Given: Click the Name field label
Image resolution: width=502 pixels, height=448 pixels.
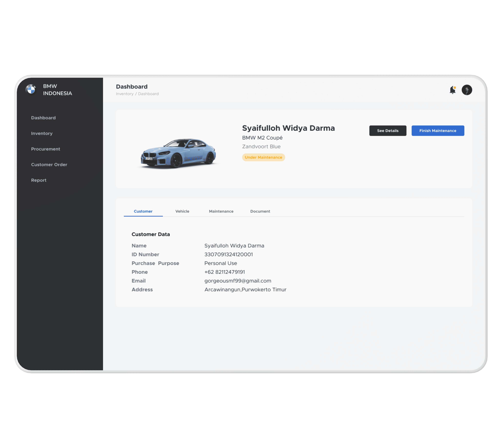Looking at the screenshot, I should click(x=139, y=246).
